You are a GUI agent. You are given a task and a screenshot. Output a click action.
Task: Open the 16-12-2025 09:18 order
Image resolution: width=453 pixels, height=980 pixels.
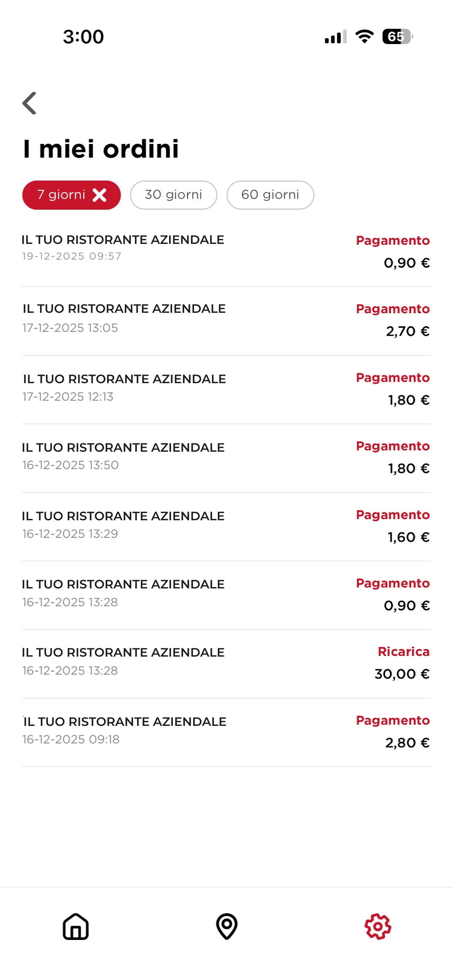[x=226, y=732]
